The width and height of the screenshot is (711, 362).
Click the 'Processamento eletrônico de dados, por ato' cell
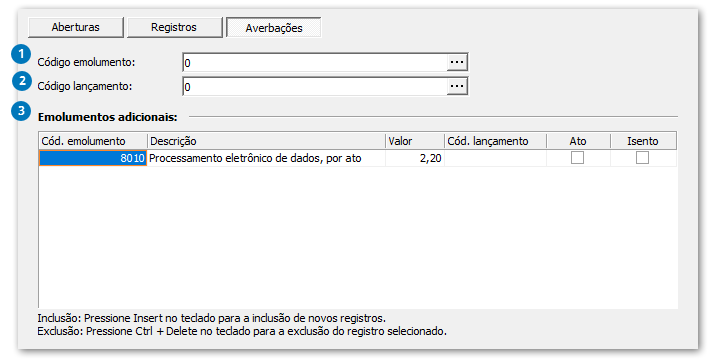[x=266, y=158]
